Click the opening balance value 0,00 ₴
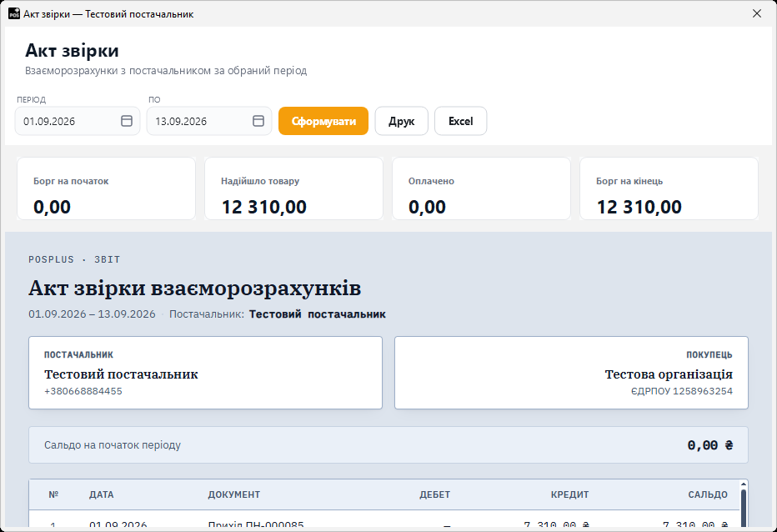The height and width of the screenshot is (532, 777). click(x=710, y=445)
